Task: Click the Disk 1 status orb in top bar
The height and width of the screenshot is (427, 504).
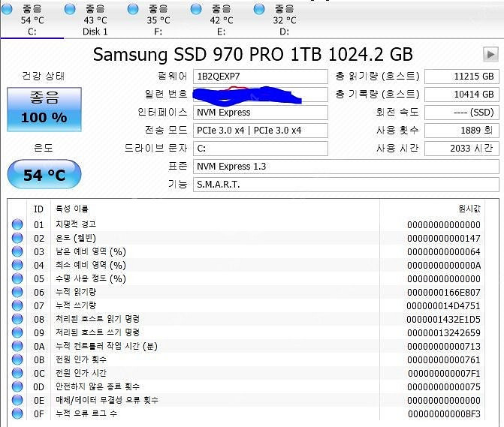Action: coord(70,9)
